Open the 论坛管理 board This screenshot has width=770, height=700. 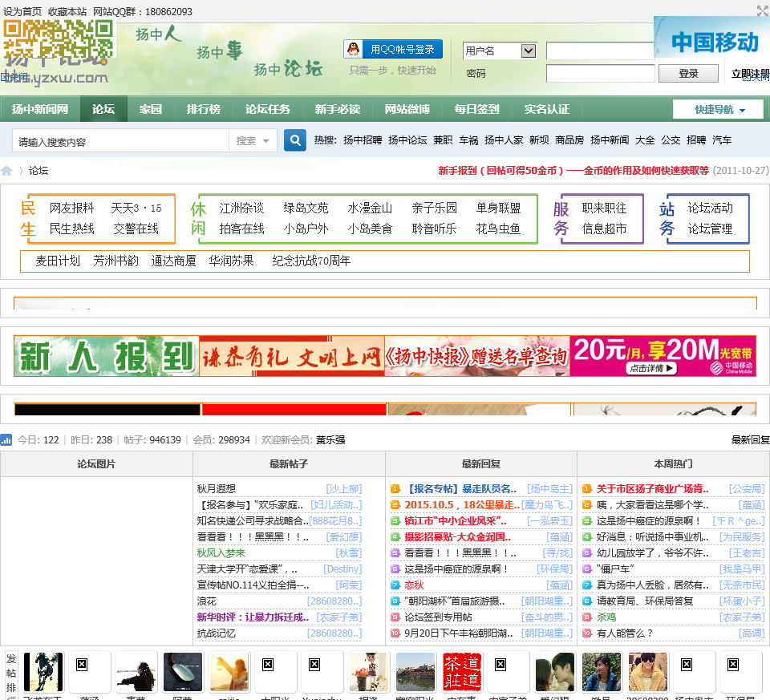pos(710,229)
